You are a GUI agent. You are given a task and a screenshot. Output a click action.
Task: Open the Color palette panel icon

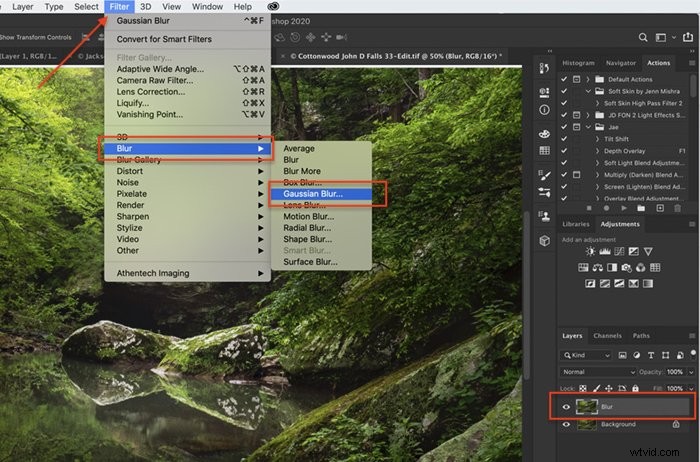coord(544,134)
